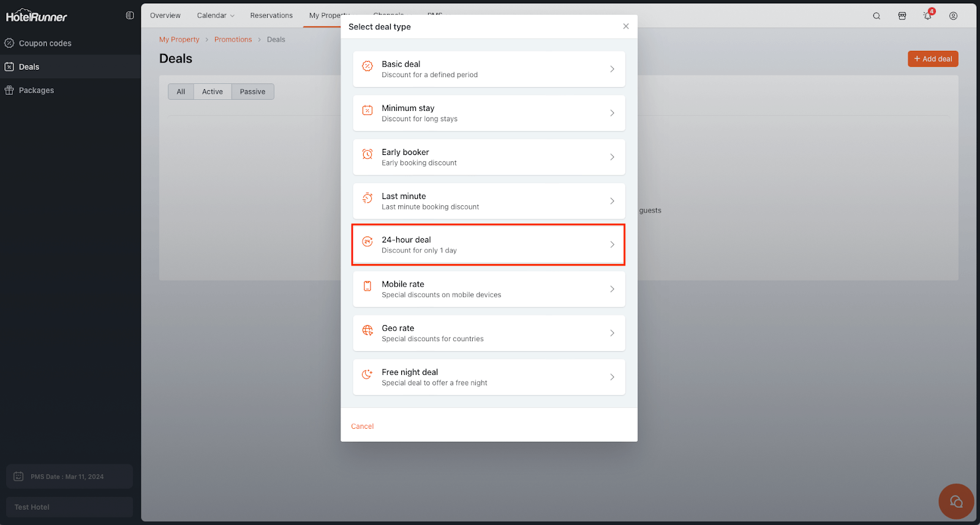Expand the Last minute deal chevron
Screen dimensions: 980x525
[612, 201]
